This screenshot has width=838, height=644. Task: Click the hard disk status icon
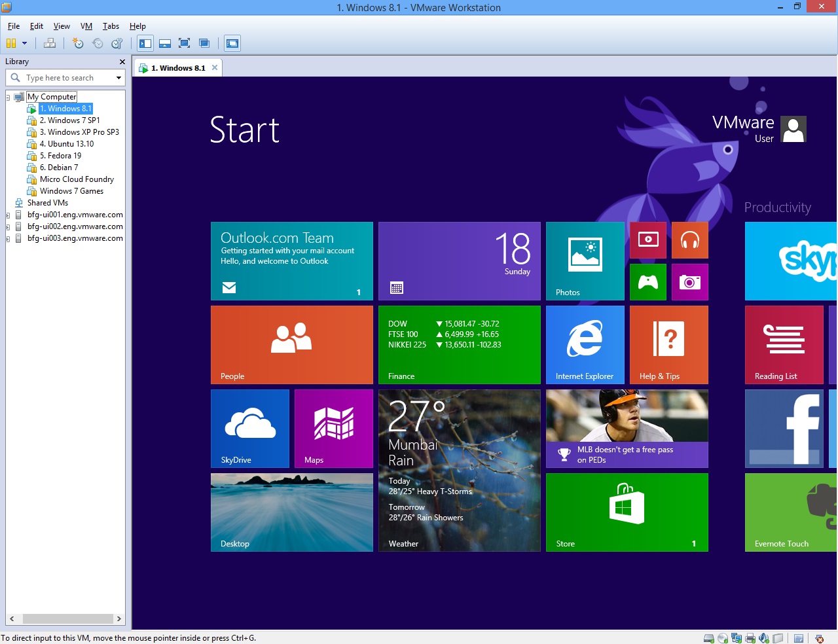pyautogui.click(x=708, y=638)
